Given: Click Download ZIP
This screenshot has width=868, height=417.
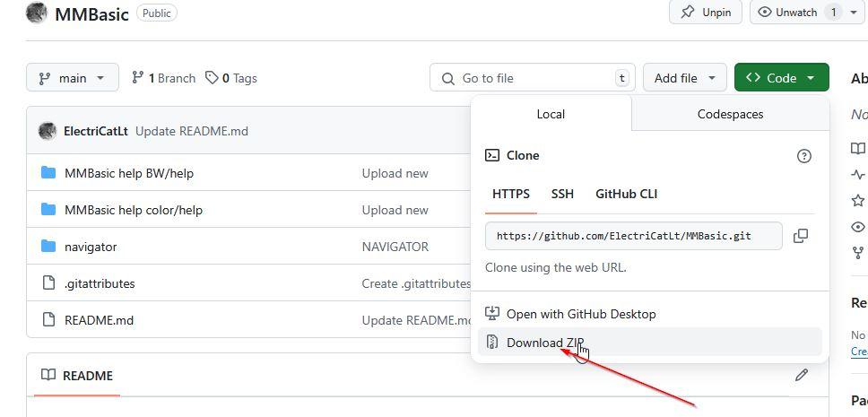Looking at the screenshot, I should click(x=545, y=343).
